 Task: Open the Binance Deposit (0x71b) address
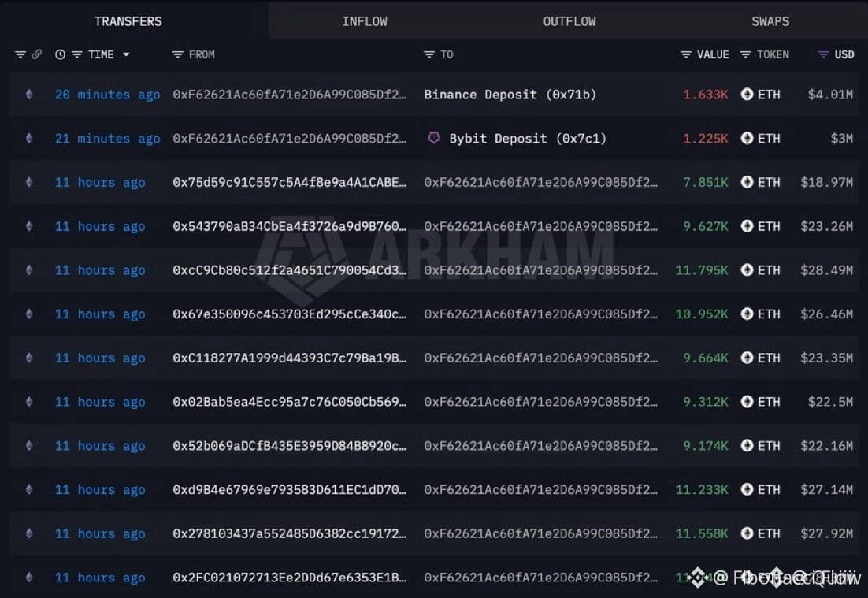pyautogui.click(x=510, y=95)
